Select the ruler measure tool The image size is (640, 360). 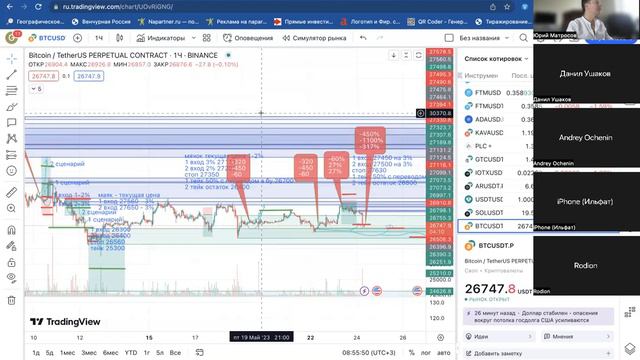11,192
